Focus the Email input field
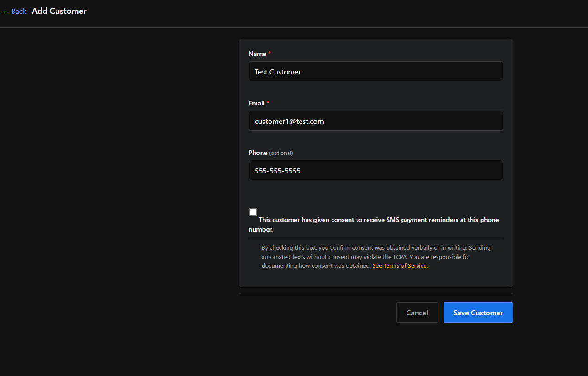 (x=375, y=121)
